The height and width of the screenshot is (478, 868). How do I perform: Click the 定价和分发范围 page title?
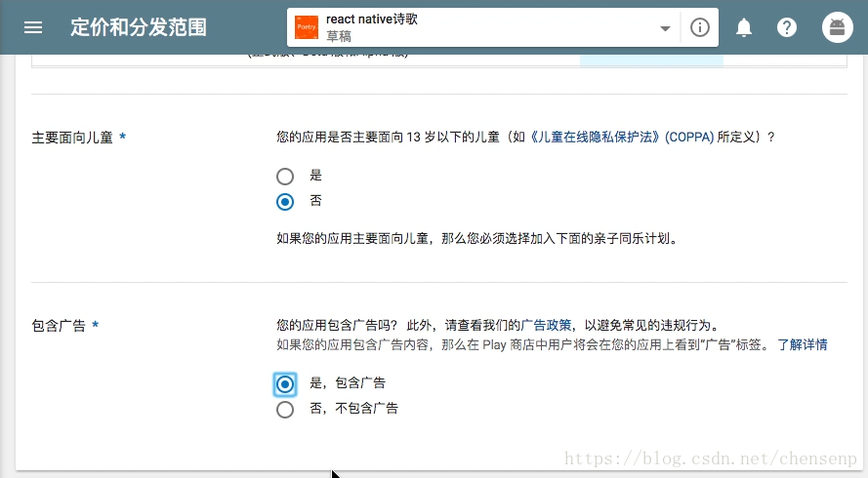click(x=139, y=27)
